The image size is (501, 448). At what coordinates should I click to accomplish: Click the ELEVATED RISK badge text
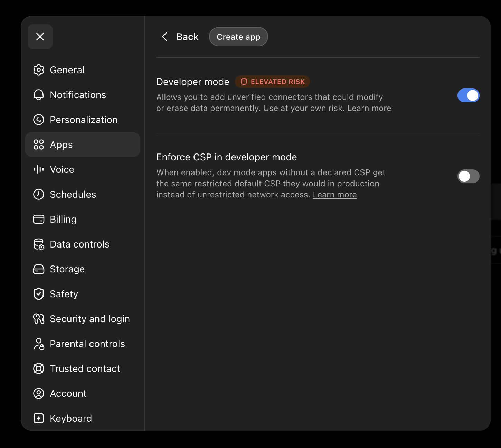pos(278,82)
